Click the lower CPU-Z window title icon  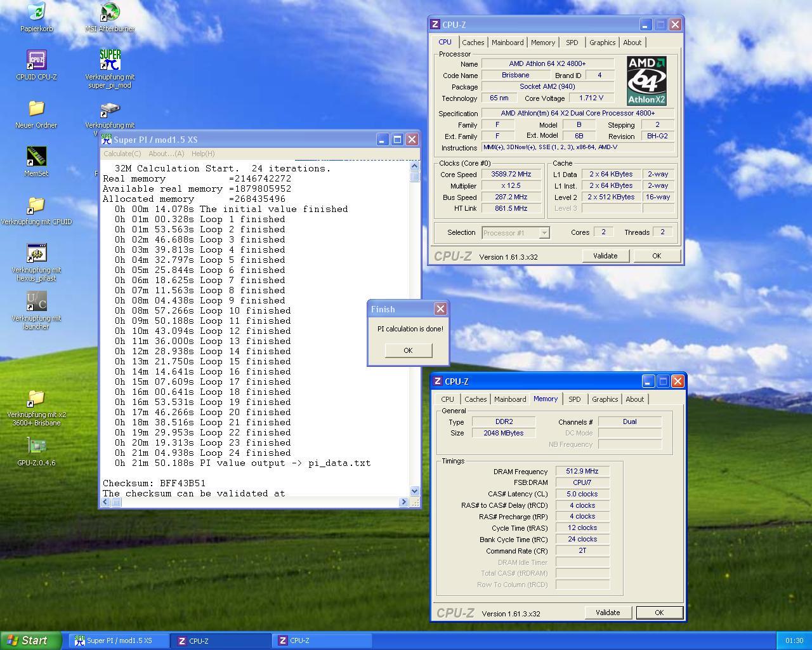pyautogui.click(x=438, y=381)
